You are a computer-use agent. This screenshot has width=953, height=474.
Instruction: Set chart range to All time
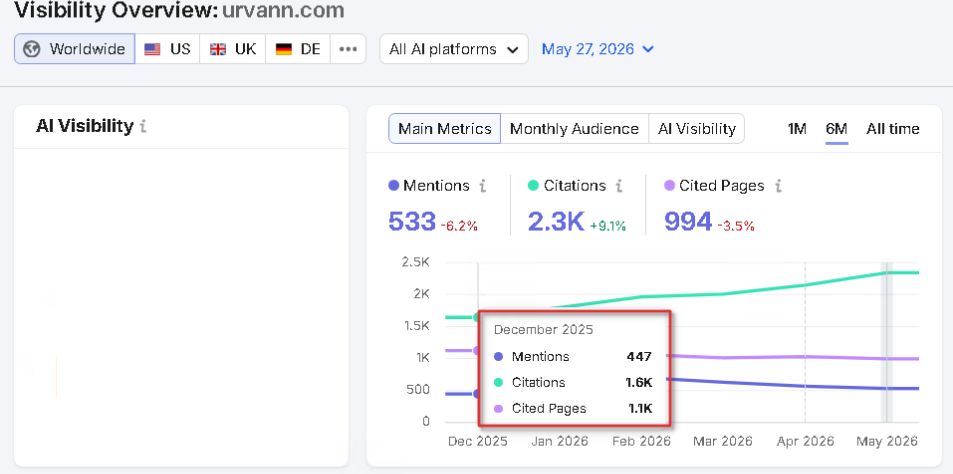click(893, 129)
